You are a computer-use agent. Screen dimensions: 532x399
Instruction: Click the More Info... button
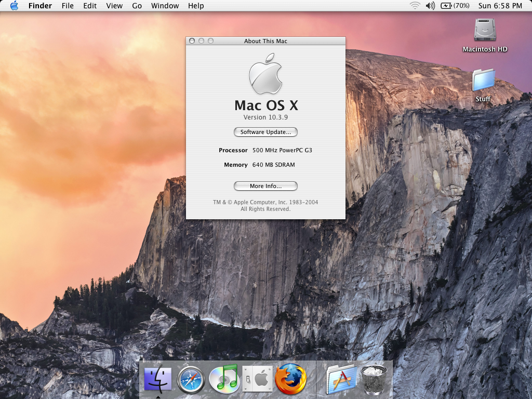[x=265, y=186]
